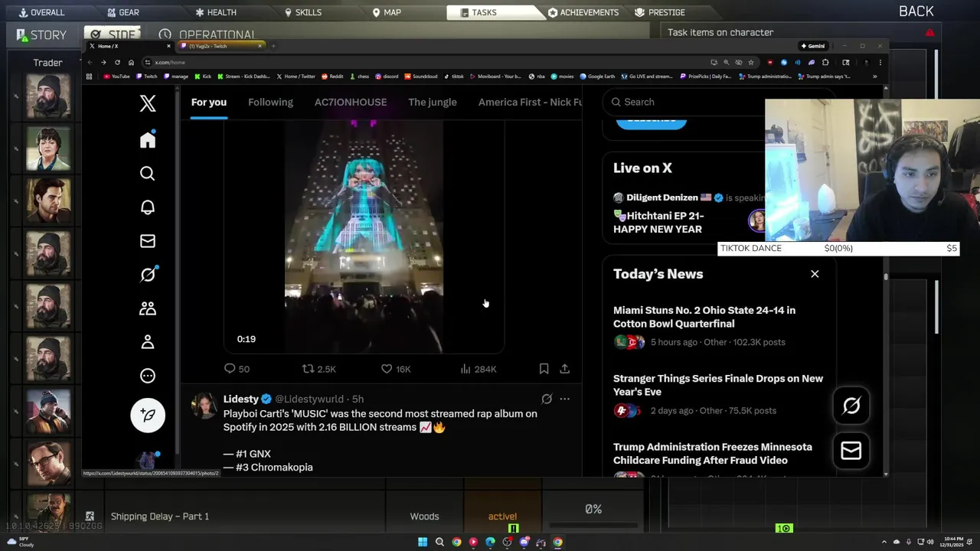980x551 pixels.
Task: Repost the video post with 2.5K reposts
Action: 318,369
